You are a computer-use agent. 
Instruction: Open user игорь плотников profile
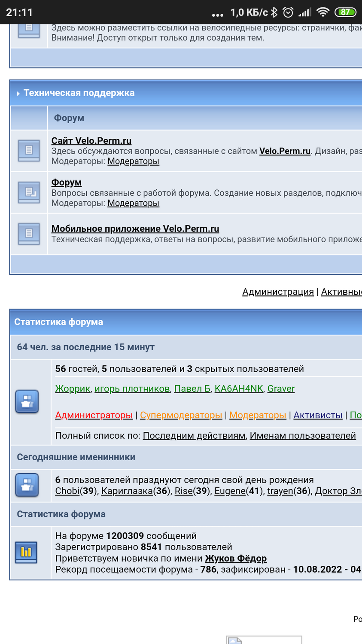tap(132, 389)
